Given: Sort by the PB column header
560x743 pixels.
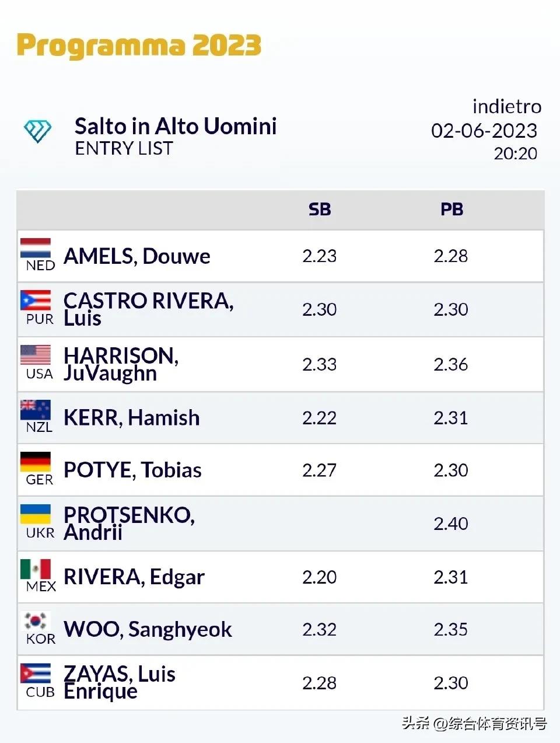Looking at the screenshot, I should [452, 210].
